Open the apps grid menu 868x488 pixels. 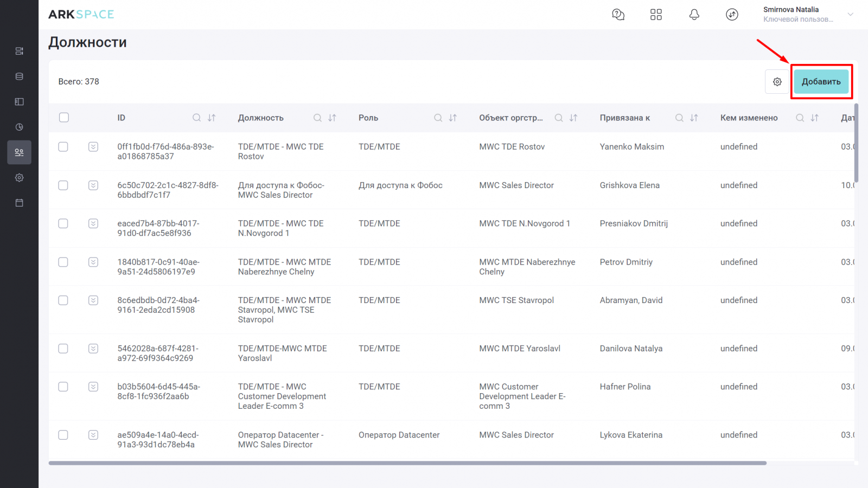point(656,15)
